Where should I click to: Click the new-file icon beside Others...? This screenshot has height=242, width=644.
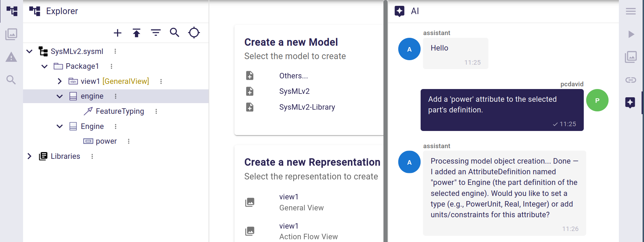(x=250, y=76)
